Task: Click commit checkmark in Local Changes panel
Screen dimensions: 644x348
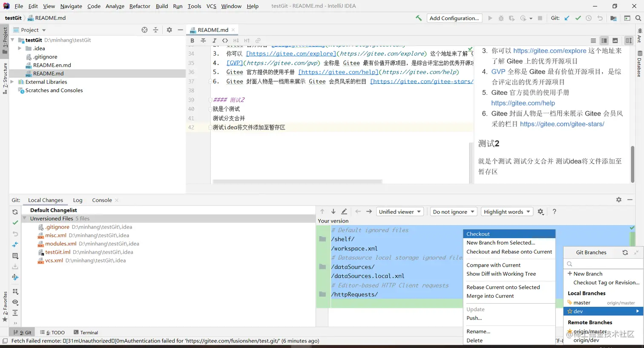Action: [x=15, y=222]
